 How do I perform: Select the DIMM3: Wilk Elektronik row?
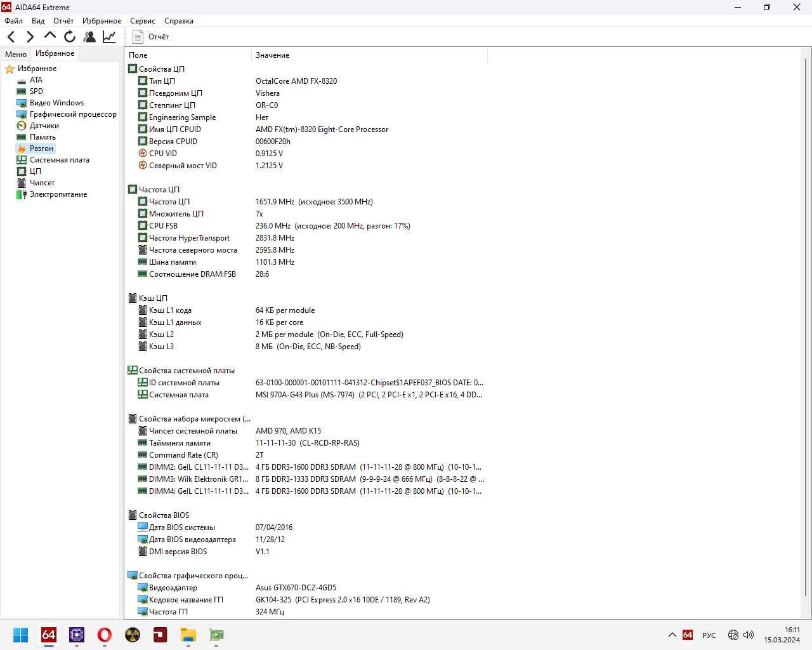pyautogui.click(x=306, y=479)
